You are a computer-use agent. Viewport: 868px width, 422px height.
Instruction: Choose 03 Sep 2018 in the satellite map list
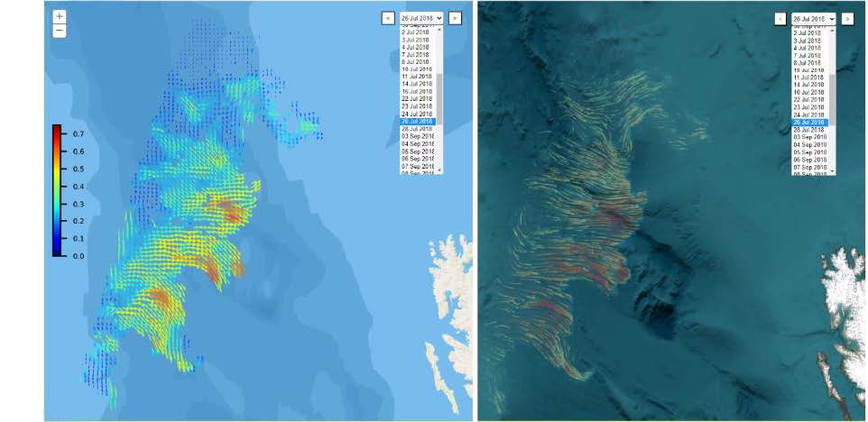(808, 137)
